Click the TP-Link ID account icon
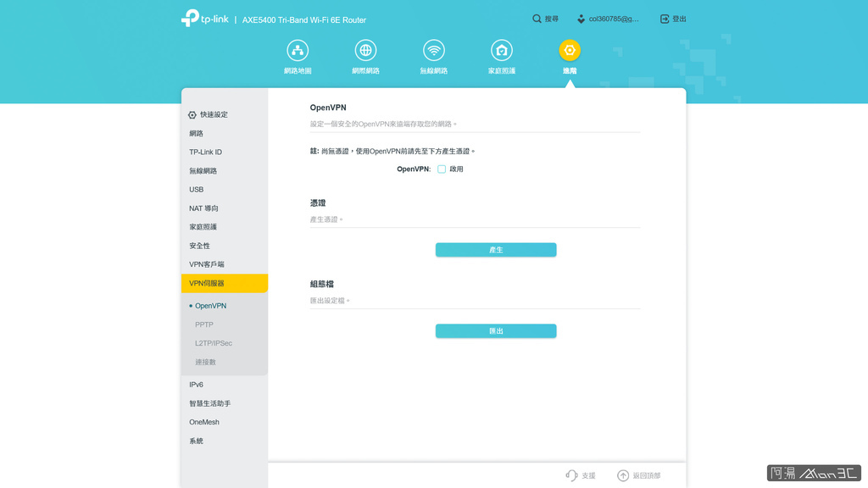Screen dimensions: 868x488 point(581,19)
